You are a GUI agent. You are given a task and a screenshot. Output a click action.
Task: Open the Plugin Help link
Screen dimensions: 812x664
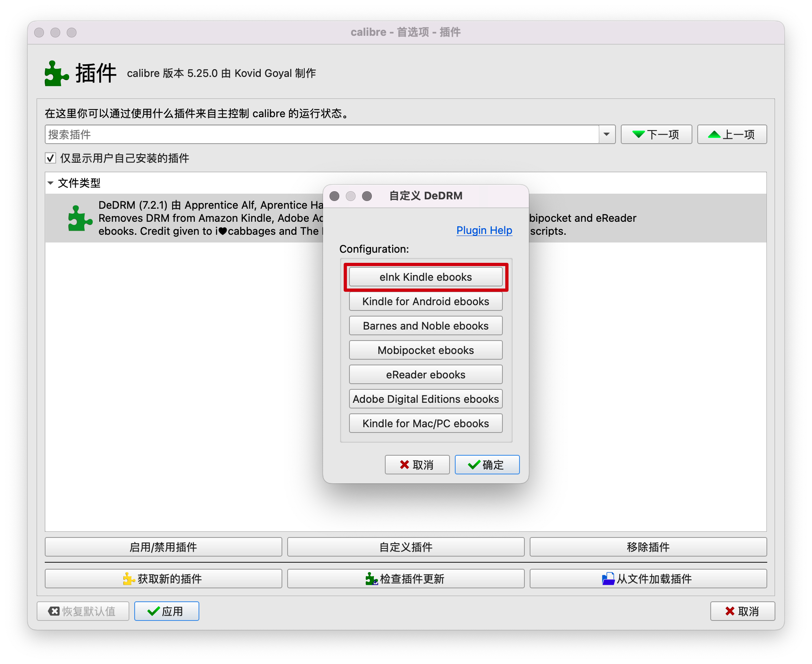(484, 230)
